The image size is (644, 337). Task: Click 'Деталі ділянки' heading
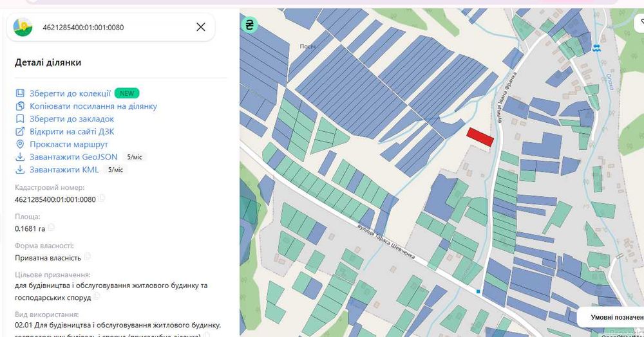(48, 62)
